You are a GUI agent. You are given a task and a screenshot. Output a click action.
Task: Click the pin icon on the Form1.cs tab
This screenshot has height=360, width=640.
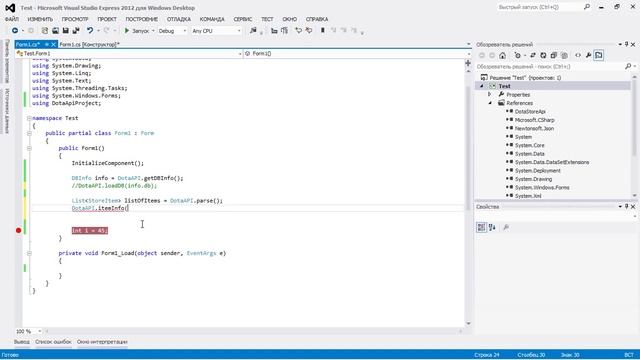point(47,44)
